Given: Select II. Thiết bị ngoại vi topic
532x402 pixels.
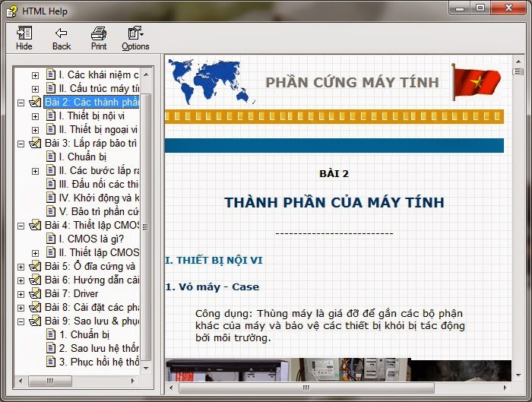Looking at the screenshot, I should tap(97, 129).
